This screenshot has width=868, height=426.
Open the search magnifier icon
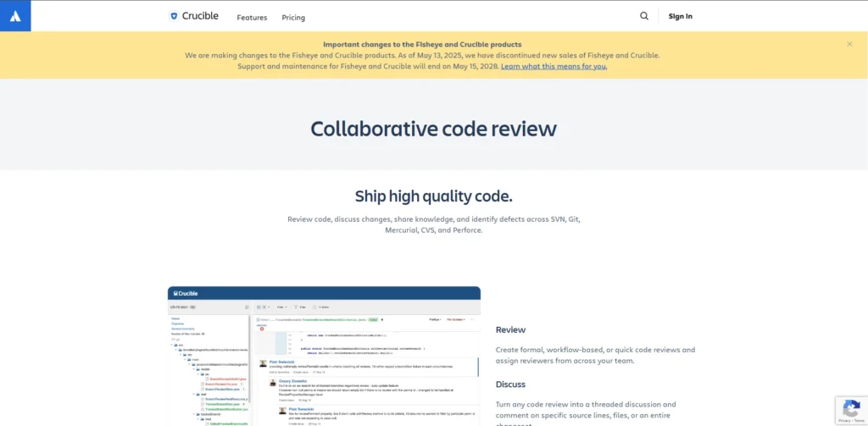click(644, 16)
